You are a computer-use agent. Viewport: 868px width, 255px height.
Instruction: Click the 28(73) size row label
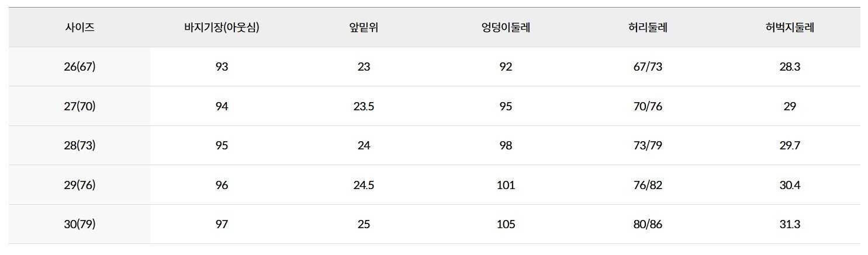coord(79,145)
